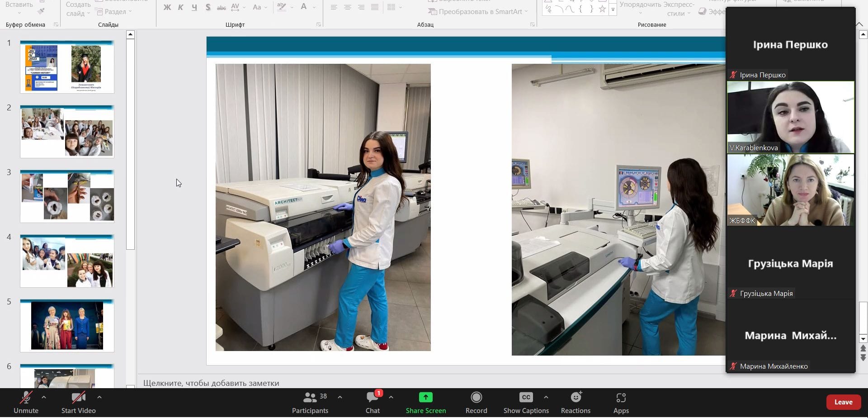Click Создать слайд (New Slide)
Screen dimensions: 868x418
pos(78,8)
